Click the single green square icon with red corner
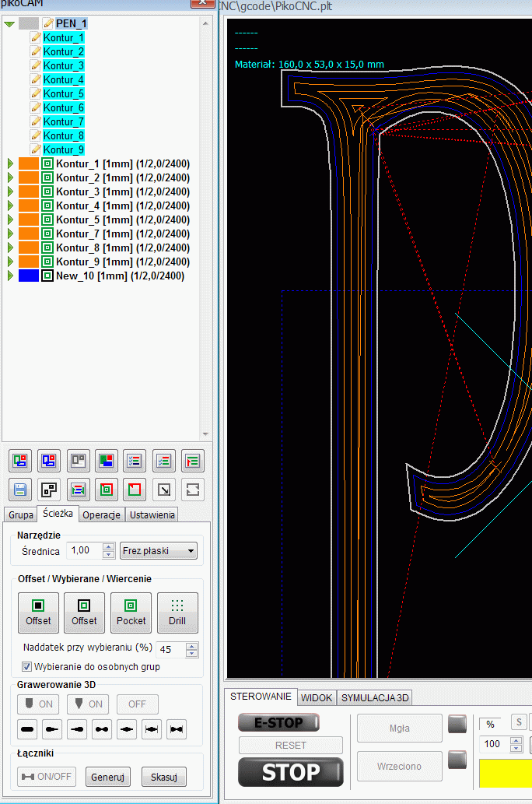Image resolution: width=532 pixels, height=804 pixels. [135, 490]
